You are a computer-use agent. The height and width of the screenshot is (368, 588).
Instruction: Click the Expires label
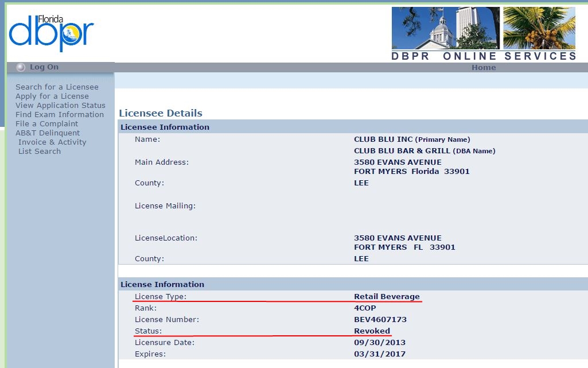pos(150,354)
